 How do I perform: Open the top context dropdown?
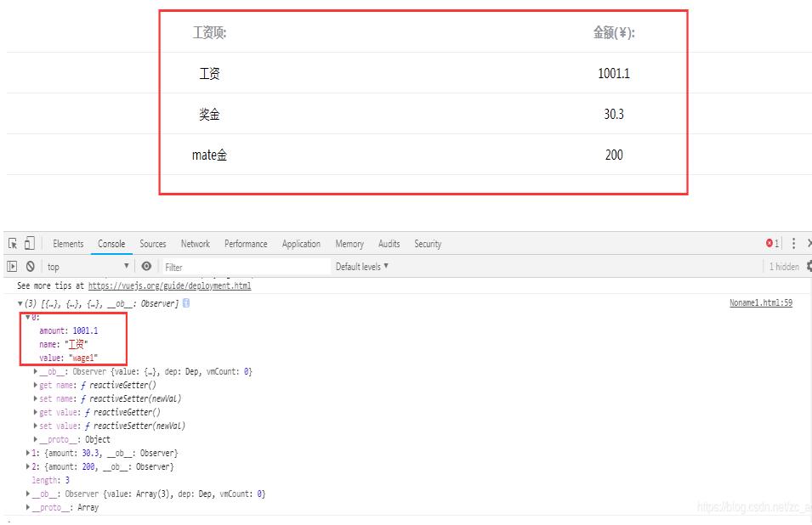[88, 267]
